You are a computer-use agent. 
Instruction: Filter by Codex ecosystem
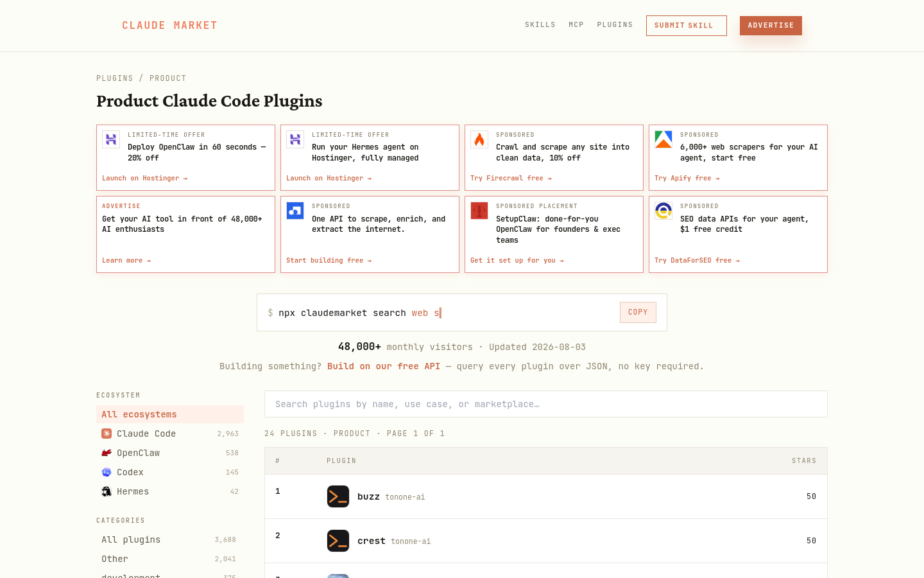(x=170, y=472)
